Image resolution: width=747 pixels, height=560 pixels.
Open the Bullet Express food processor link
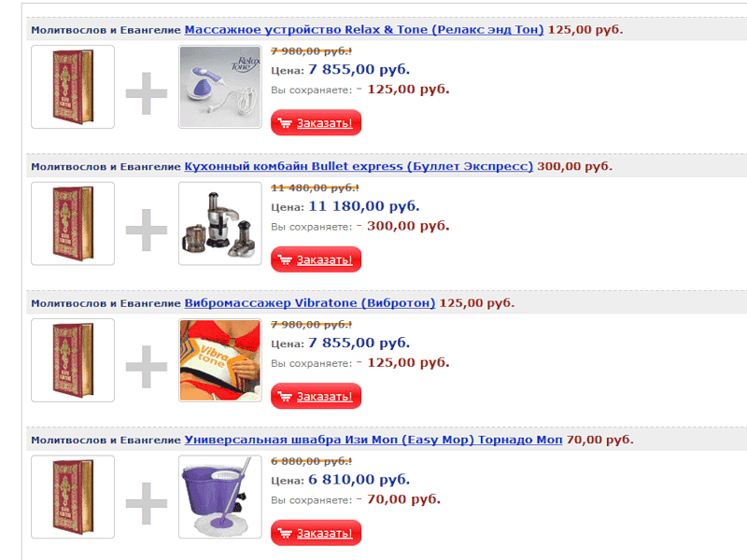359,166
